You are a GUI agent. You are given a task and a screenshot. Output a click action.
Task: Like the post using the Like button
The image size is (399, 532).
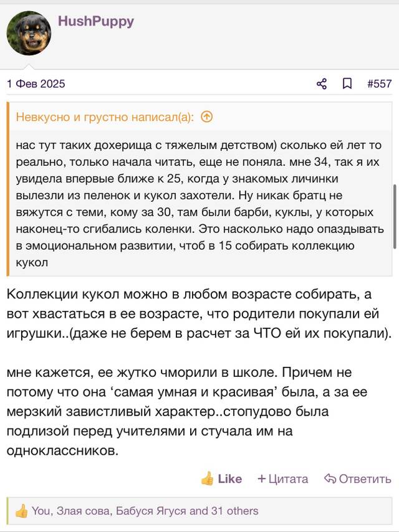(x=221, y=478)
